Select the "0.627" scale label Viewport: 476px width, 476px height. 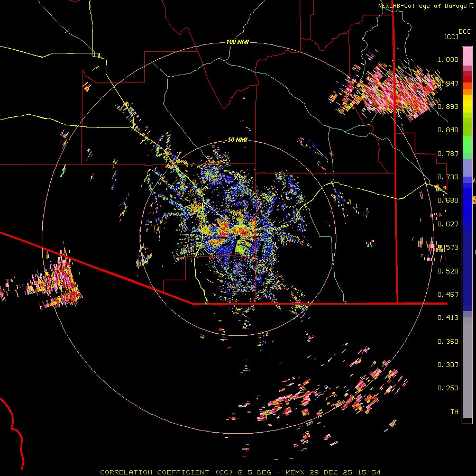coord(448,224)
